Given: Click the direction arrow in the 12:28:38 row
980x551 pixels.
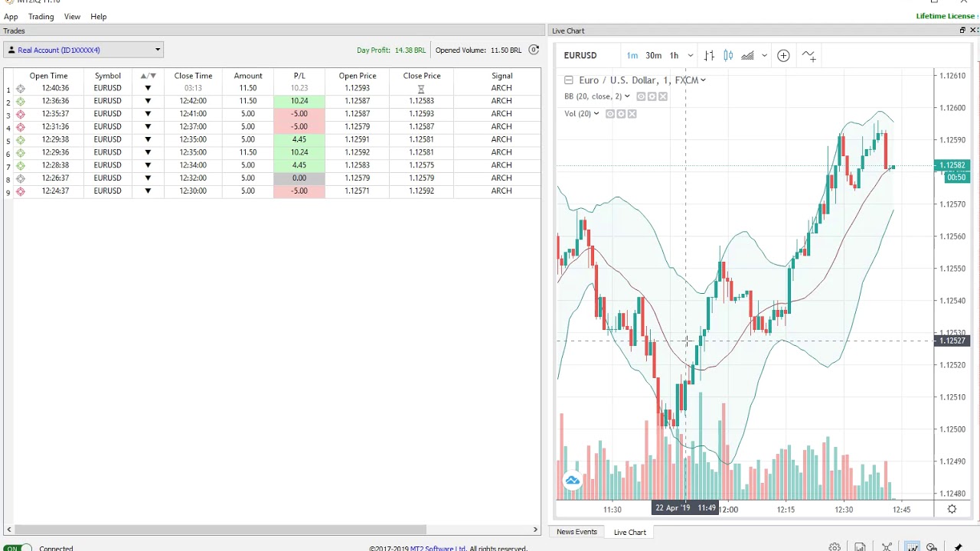Looking at the screenshot, I should click(x=148, y=165).
